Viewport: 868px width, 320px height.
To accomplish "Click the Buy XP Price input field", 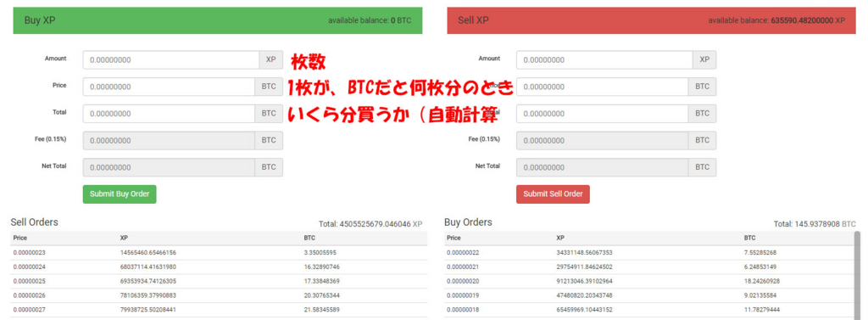I will (x=169, y=87).
